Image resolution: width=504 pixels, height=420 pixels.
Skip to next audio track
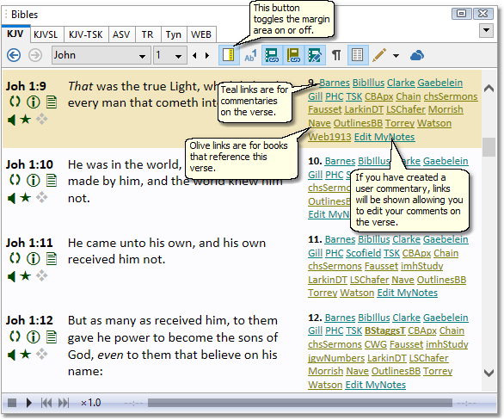64,403
